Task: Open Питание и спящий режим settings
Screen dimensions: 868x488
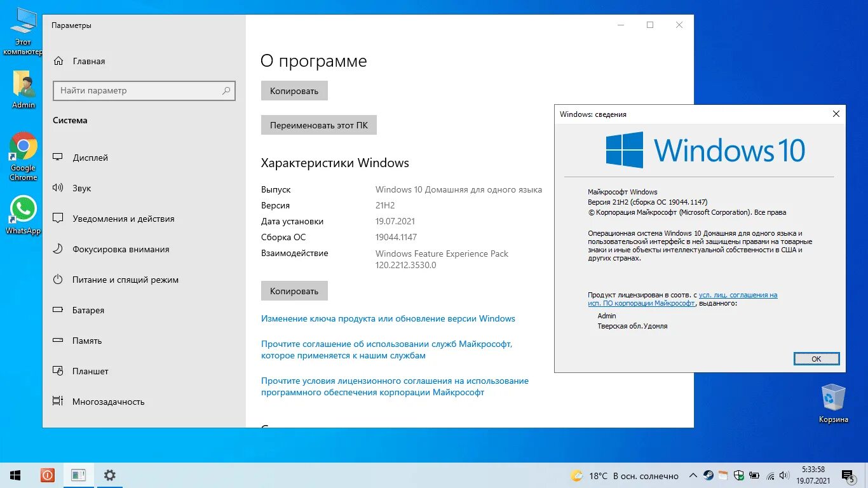Action: point(125,280)
